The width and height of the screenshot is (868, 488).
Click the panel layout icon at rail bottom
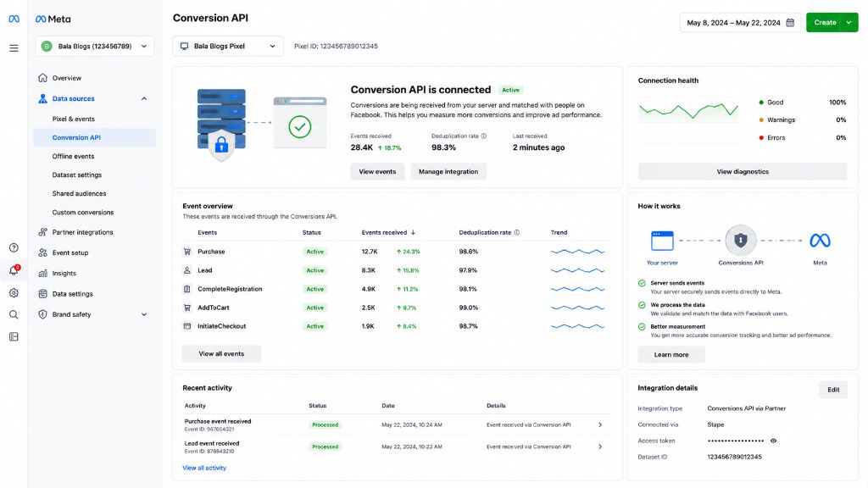(14, 336)
